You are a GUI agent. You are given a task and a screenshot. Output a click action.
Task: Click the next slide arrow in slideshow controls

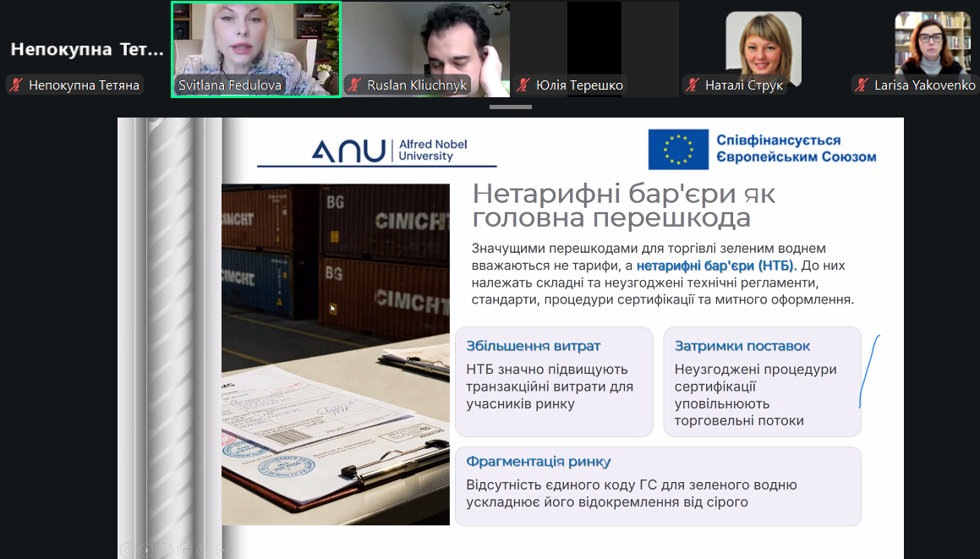(x=146, y=550)
